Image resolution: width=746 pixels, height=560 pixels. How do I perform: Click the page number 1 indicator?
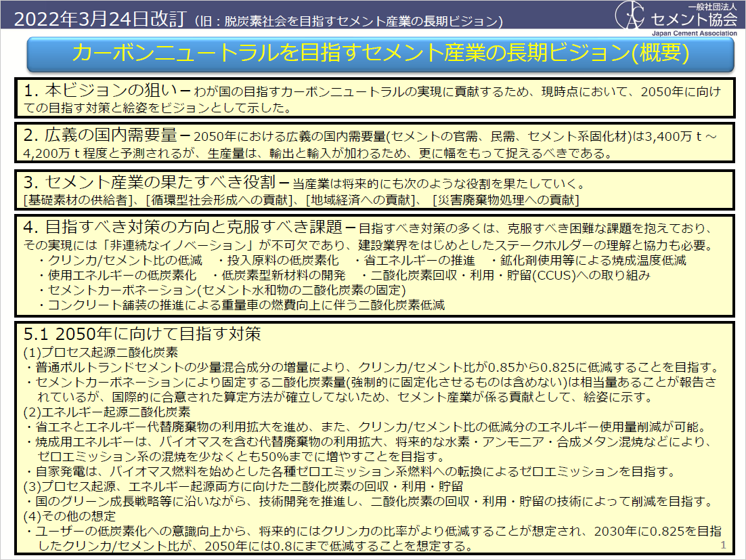725,544
